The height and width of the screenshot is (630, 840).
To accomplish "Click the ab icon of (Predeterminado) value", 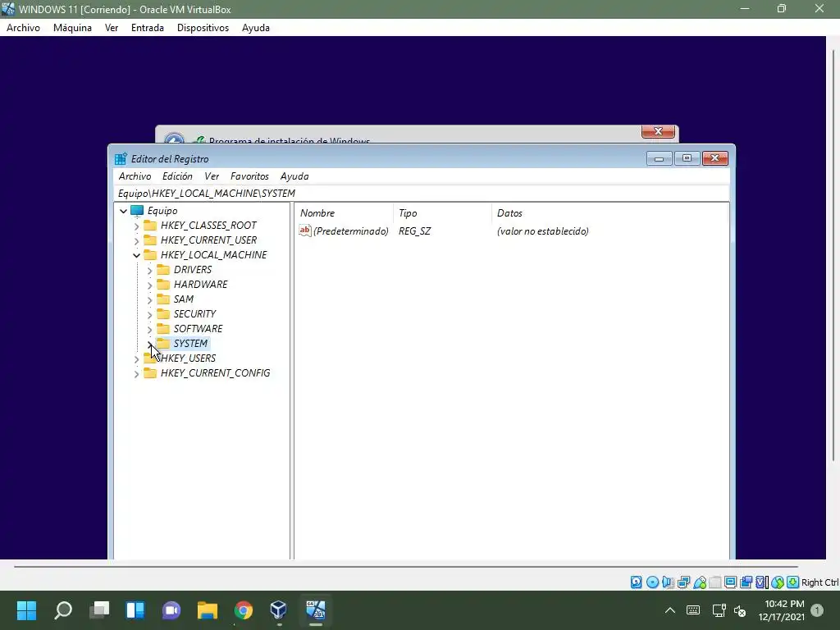I will (305, 231).
